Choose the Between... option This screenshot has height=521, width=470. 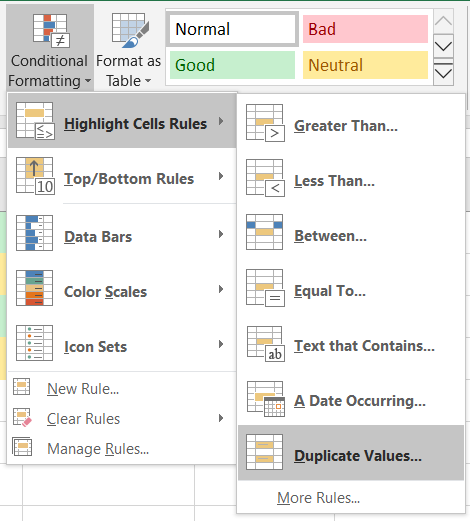(x=330, y=236)
